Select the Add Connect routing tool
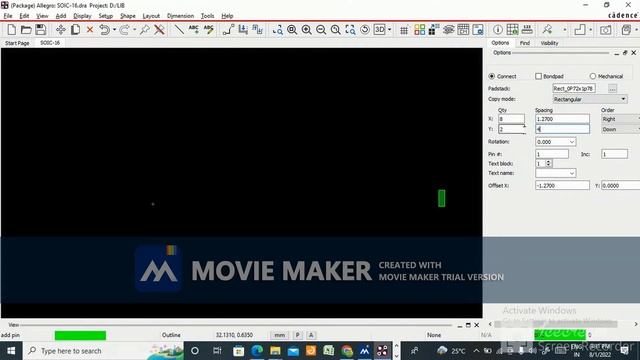Image resolution: width=640 pixels, height=360 pixels. [228, 30]
